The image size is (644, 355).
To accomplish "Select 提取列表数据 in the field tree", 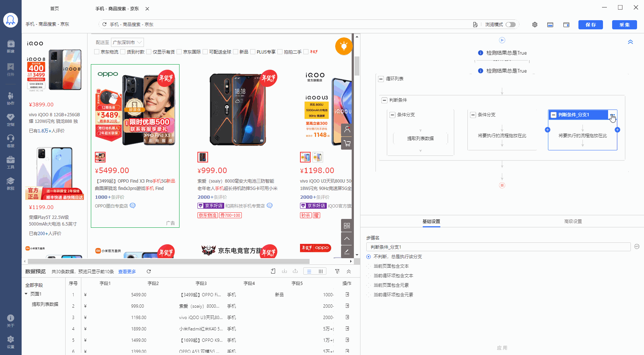I will [45, 304].
